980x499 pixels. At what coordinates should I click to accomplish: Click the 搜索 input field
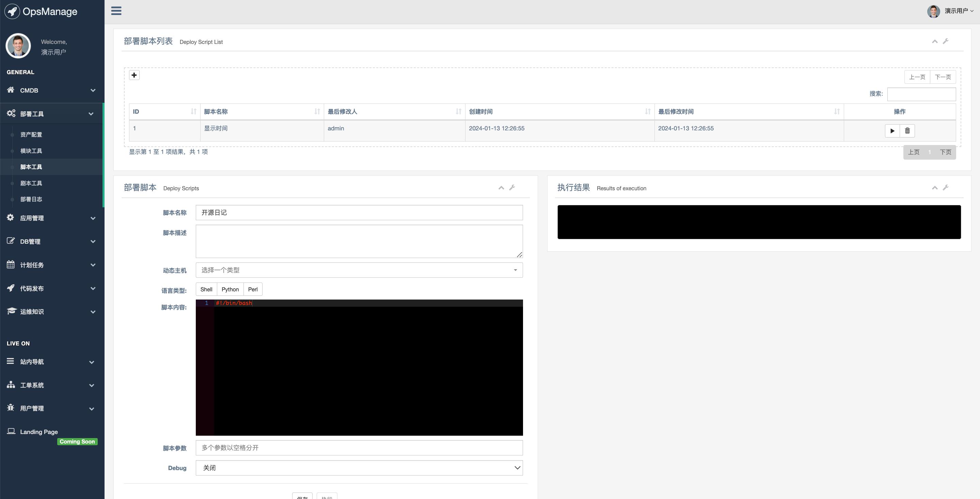(921, 94)
